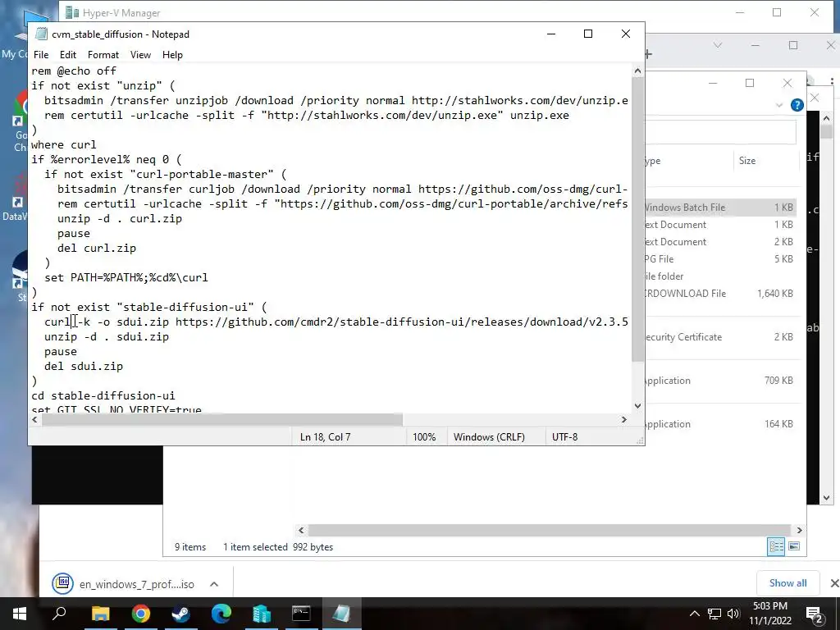Click Show all downloads button
Screen dimensions: 840x630
[787, 583]
